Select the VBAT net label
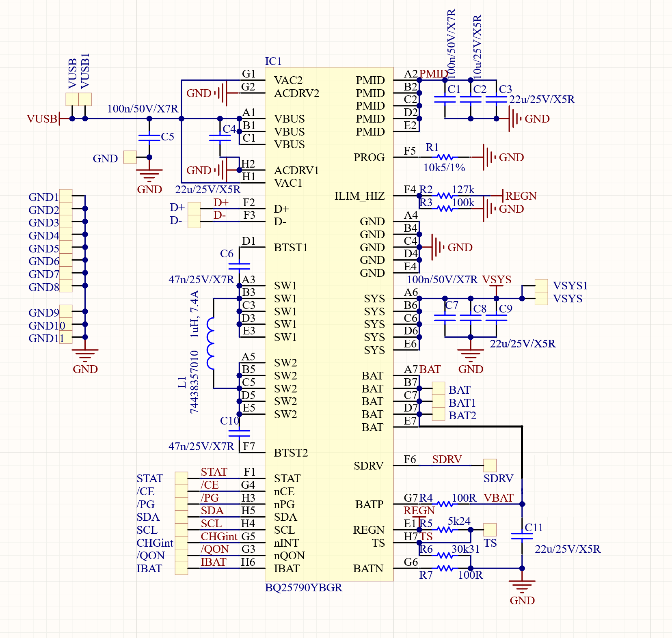The height and width of the screenshot is (638, 672). click(x=499, y=498)
